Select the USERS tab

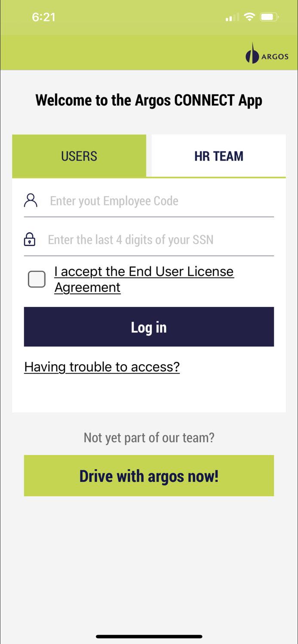coord(79,156)
